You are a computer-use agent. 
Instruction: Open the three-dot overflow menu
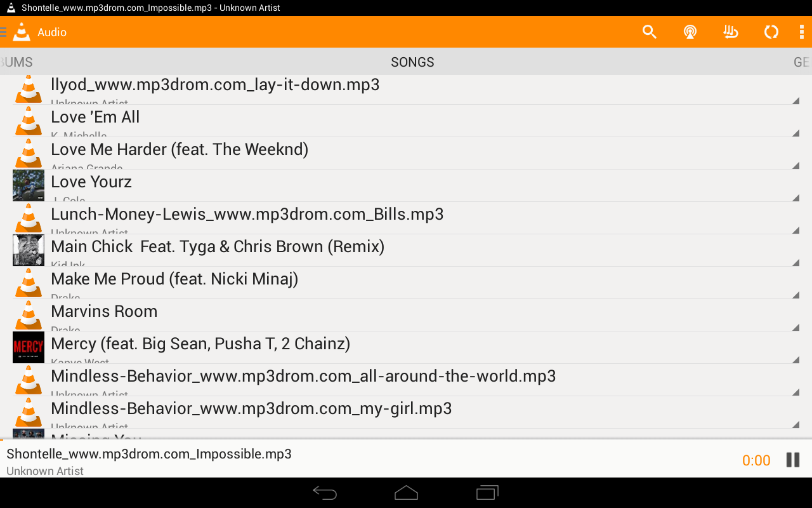(x=802, y=32)
